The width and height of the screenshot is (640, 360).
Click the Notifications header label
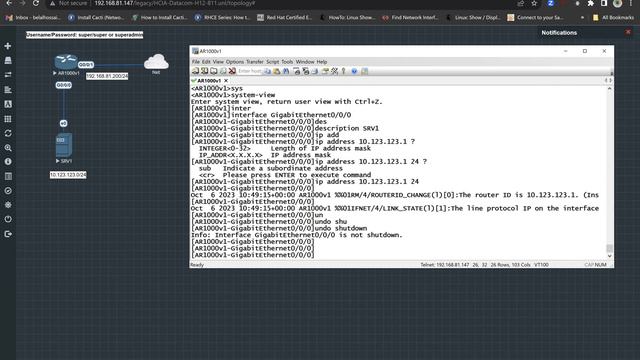click(559, 33)
